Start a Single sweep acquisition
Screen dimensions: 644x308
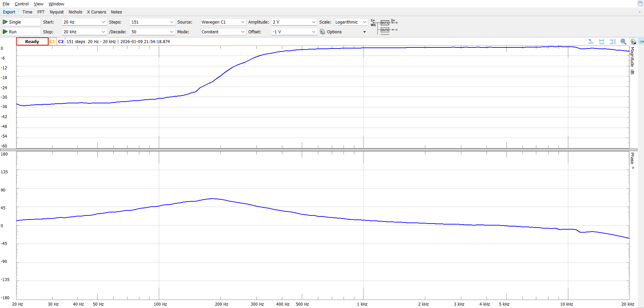21,22
